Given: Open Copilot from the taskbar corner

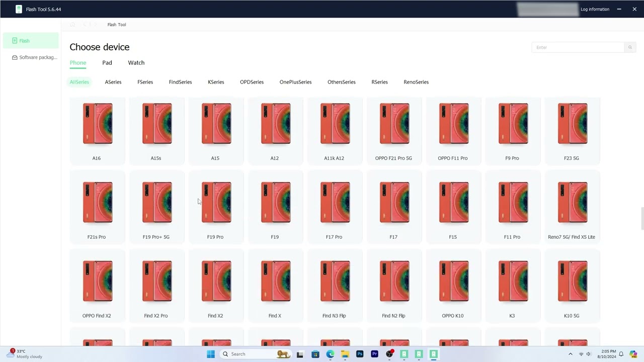Looking at the screenshot, I should coord(633,354).
